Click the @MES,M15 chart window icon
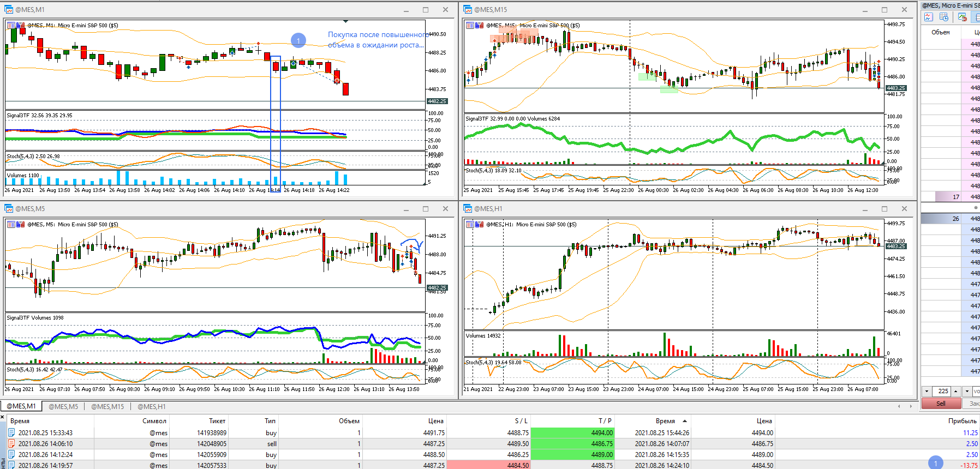This screenshot has height=469, width=980. (468, 9)
